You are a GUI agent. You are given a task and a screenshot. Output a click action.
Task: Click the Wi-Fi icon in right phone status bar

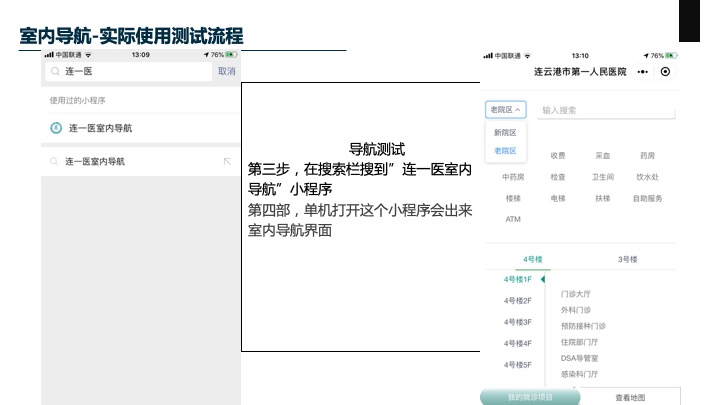coord(527,56)
